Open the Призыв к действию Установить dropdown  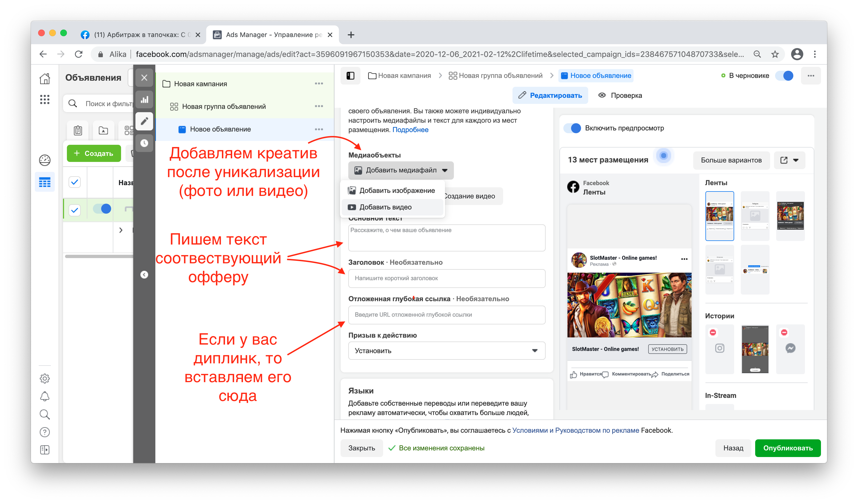(446, 351)
